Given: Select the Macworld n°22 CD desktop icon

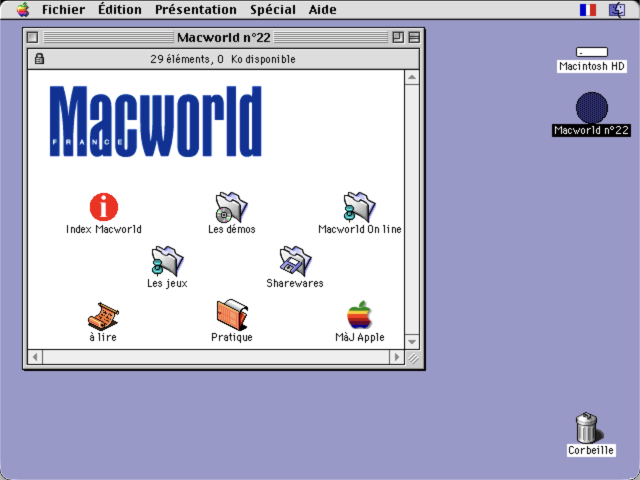Looking at the screenshot, I should [x=592, y=108].
